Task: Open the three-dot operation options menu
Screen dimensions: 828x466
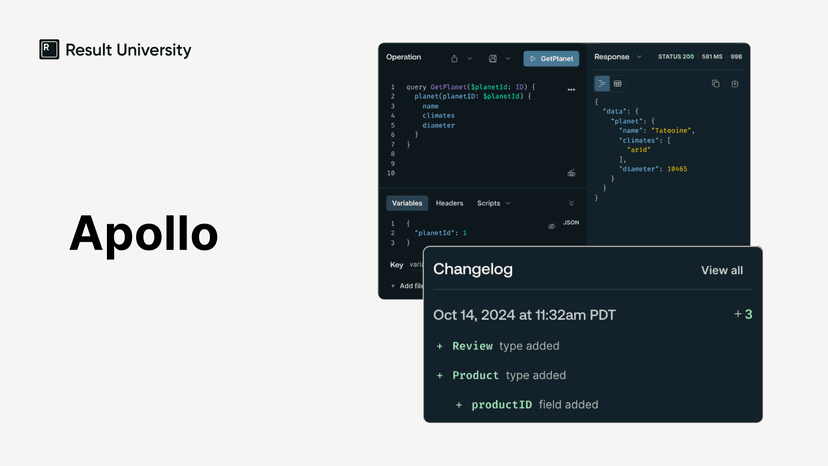Action: [571, 90]
